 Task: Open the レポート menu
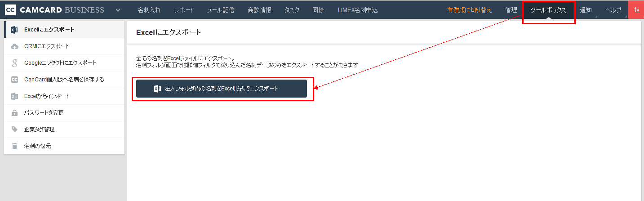[184, 10]
